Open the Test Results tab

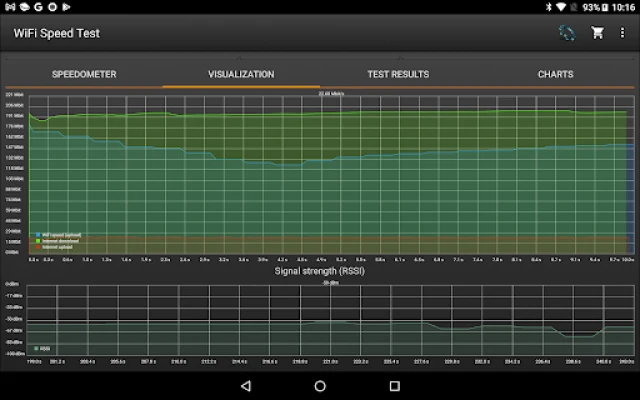coord(398,74)
